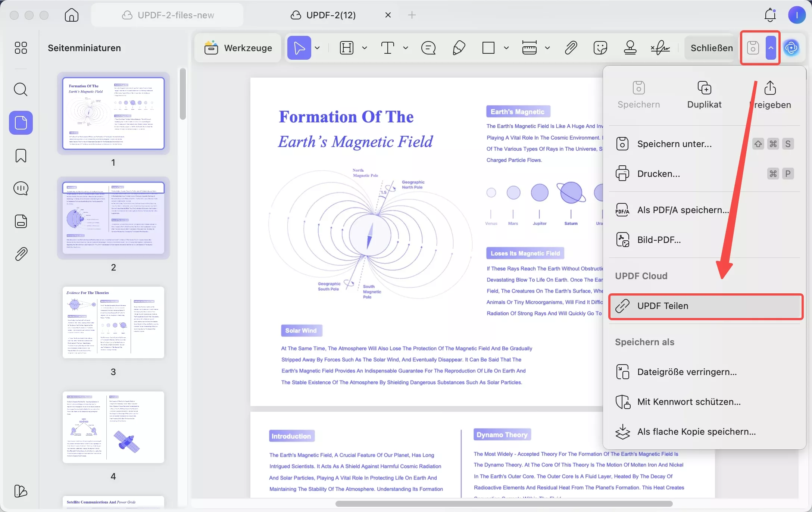The width and height of the screenshot is (812, 512).
Task: Collapse the save options chevron
Action: [771, 48]
